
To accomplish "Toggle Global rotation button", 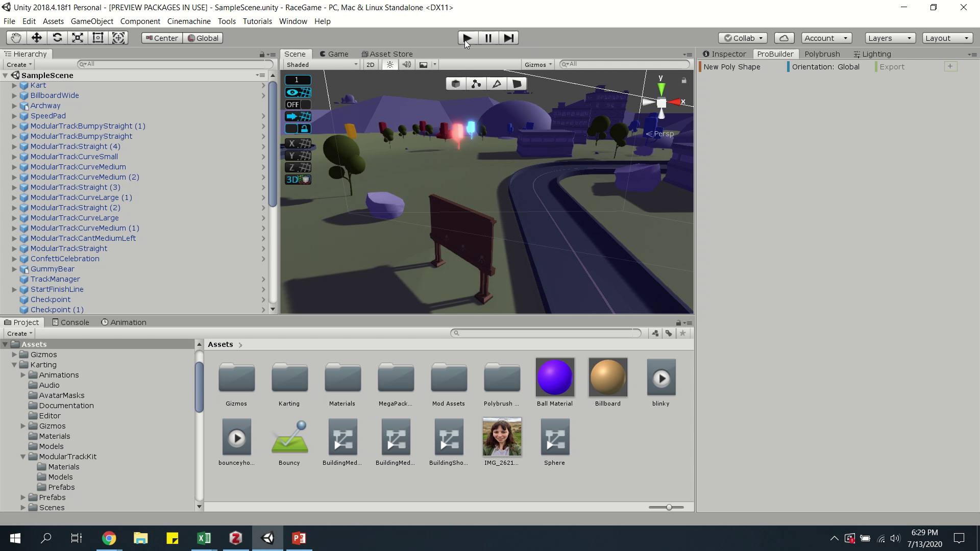I will pos(203,38).
